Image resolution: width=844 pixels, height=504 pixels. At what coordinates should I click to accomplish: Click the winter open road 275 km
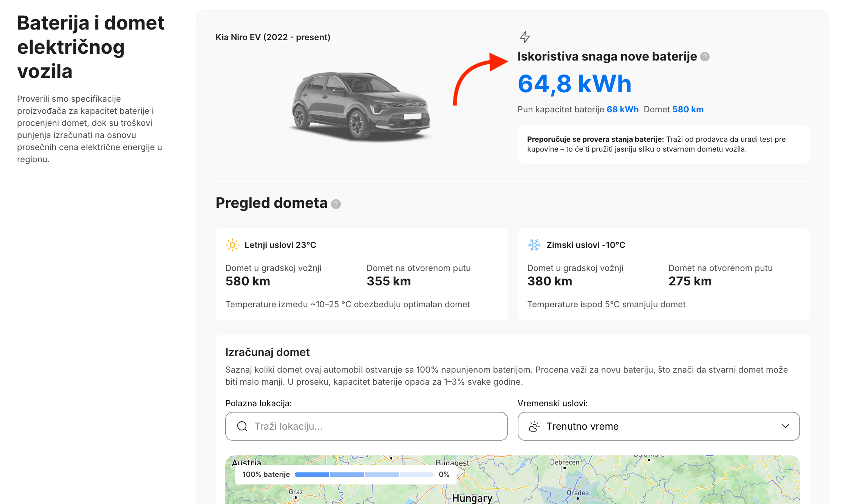tap(689, 281)
